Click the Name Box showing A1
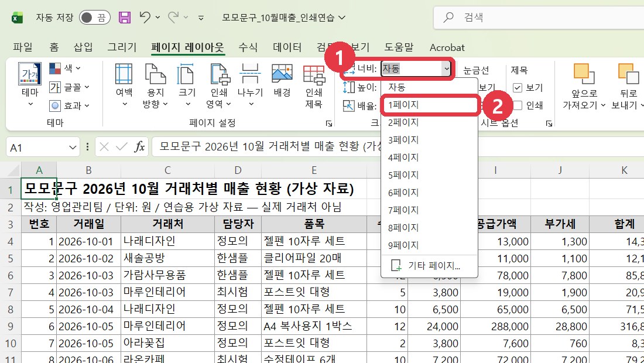The width and height of the screenshot is (644, 363). pyautogui.click(x=37, y=147)
